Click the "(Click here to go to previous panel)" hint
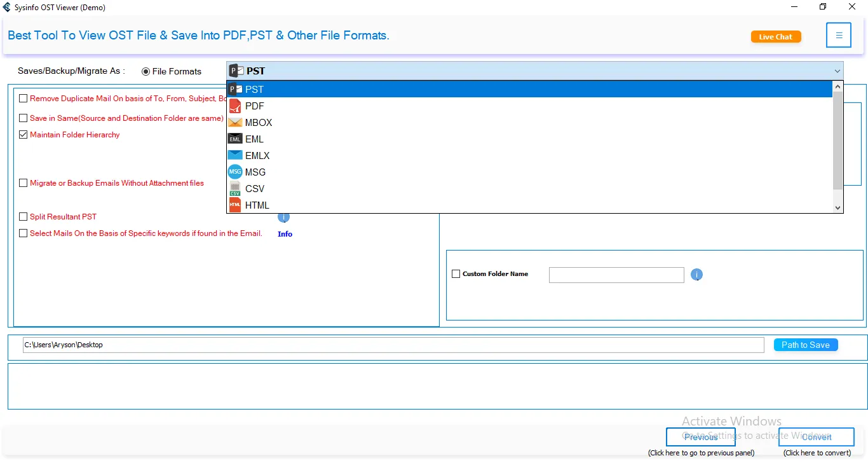Image resolution: width=868 pixels, height=463 pixels. pyautogui.click(x=701, y=453)
